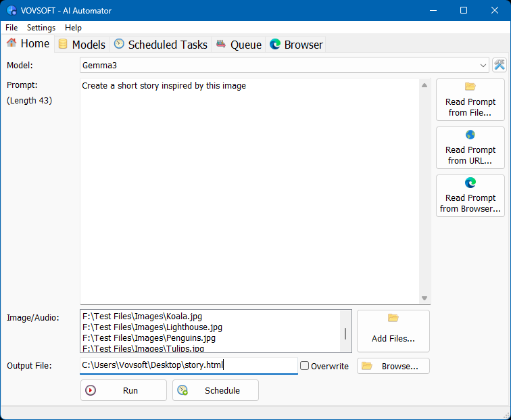Open the Settings menu

(x=41, y=28)
